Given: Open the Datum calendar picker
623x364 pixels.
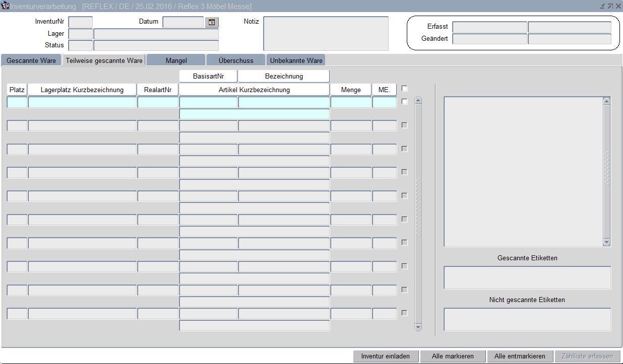Looking at the screenshot, I should 212,22.
